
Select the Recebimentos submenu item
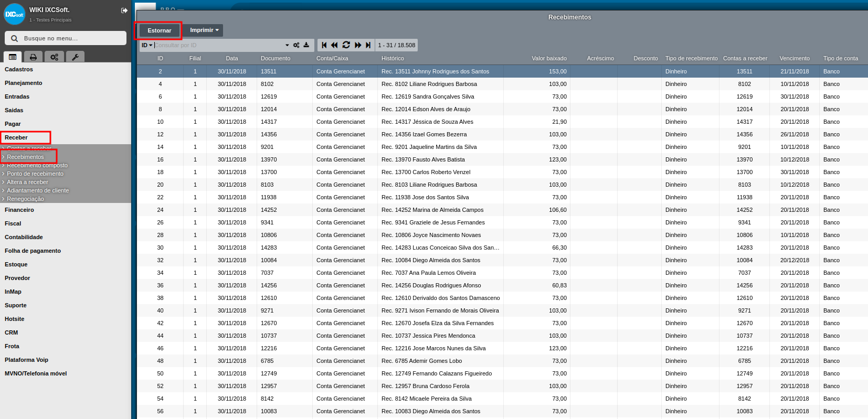pyautogui.click(x=25, y=157)
